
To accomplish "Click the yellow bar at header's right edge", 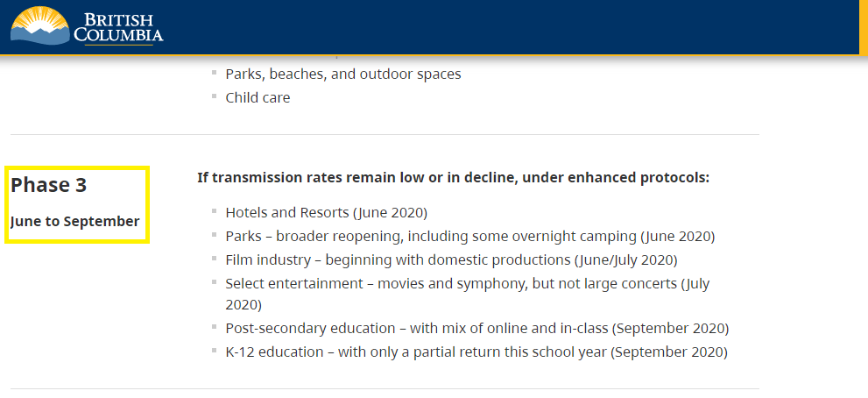I will (x=864, y=27).
